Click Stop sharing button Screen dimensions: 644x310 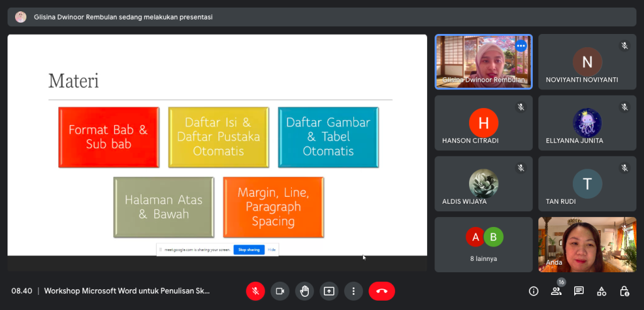click(249, 250)
